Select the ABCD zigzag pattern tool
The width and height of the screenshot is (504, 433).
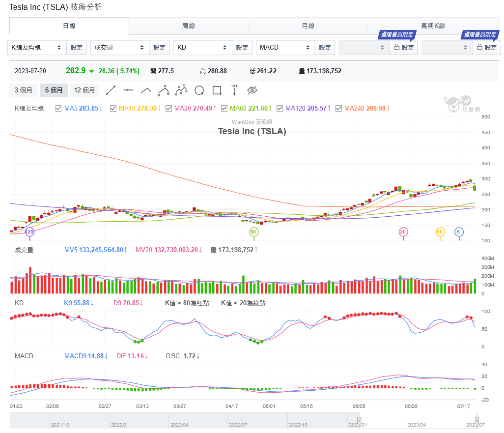click(x=181, y=90)
